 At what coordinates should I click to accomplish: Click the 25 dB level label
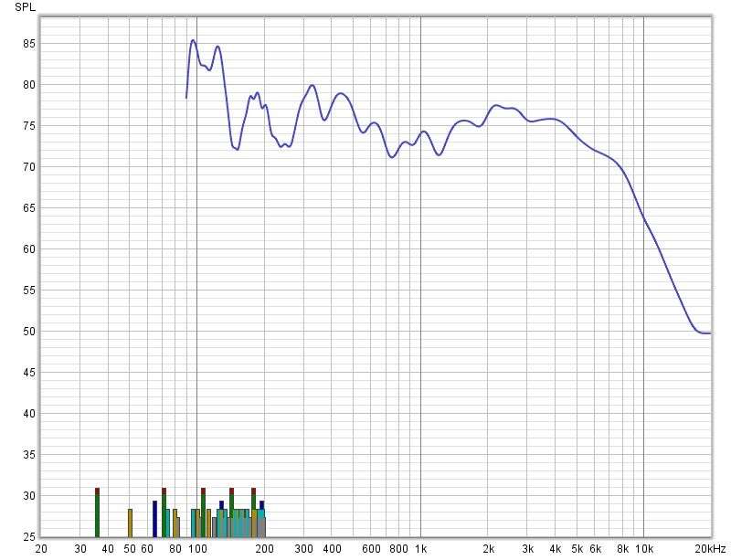point(29,536)
